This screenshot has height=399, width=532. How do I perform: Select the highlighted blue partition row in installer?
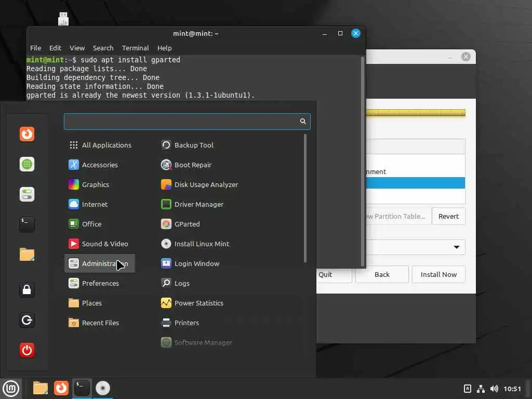tap(415, 183)
